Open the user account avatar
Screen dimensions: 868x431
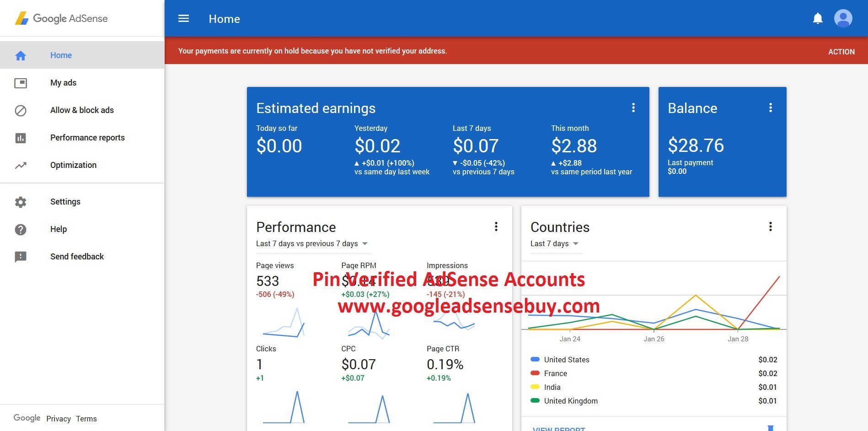843,19
